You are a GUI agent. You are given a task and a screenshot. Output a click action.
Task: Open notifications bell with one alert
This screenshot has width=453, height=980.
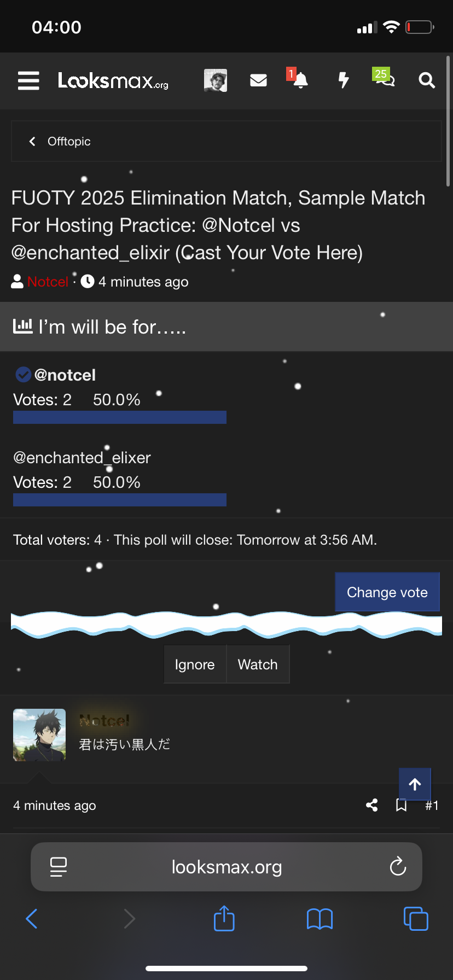300,80
